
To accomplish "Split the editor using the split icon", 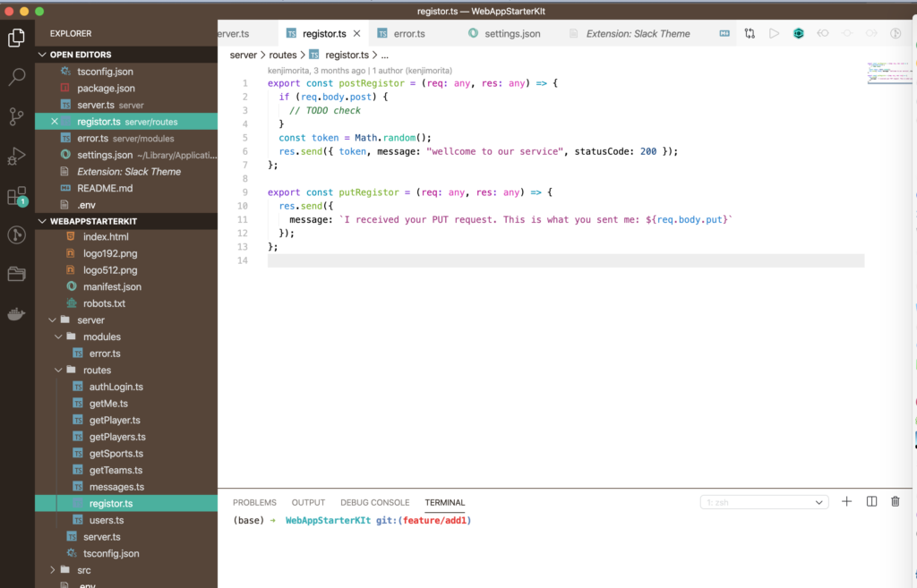I will tap(871, 501).
